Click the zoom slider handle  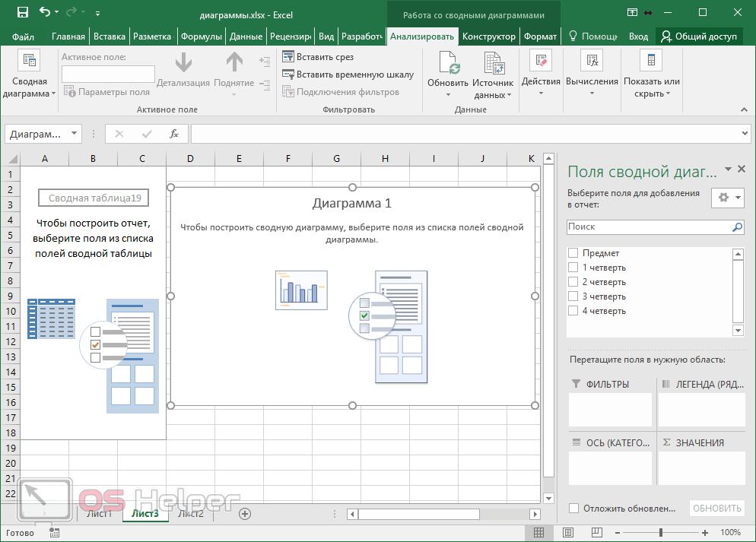661,532
